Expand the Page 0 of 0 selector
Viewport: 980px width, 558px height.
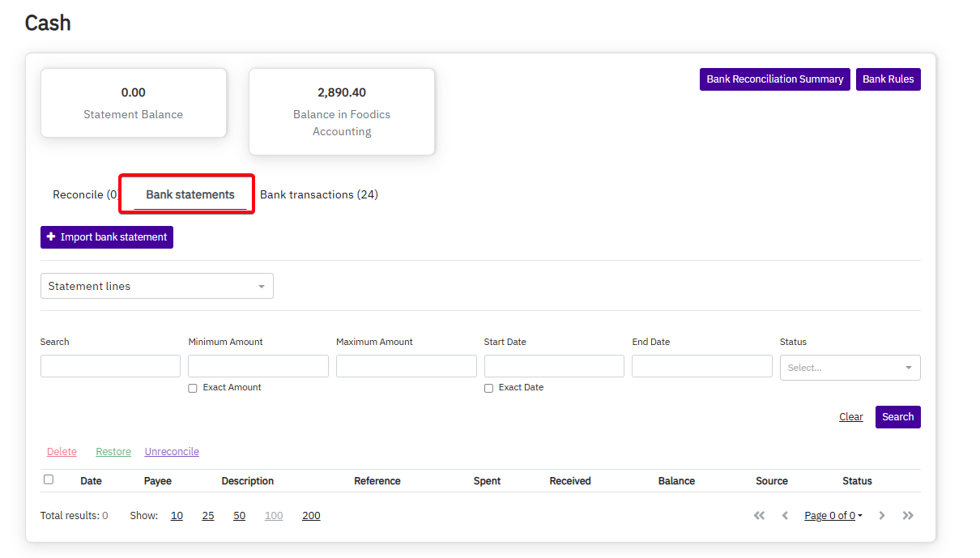tap(833, 515)
